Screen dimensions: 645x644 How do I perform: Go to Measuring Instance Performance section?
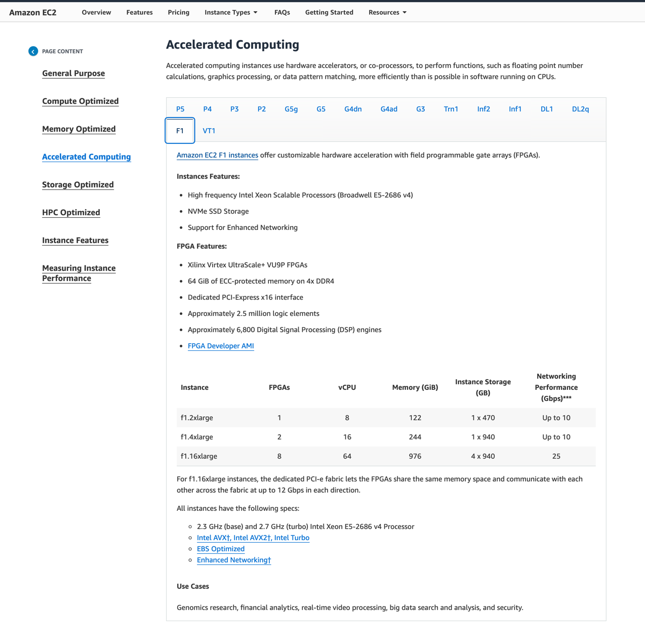coord(78,273)
